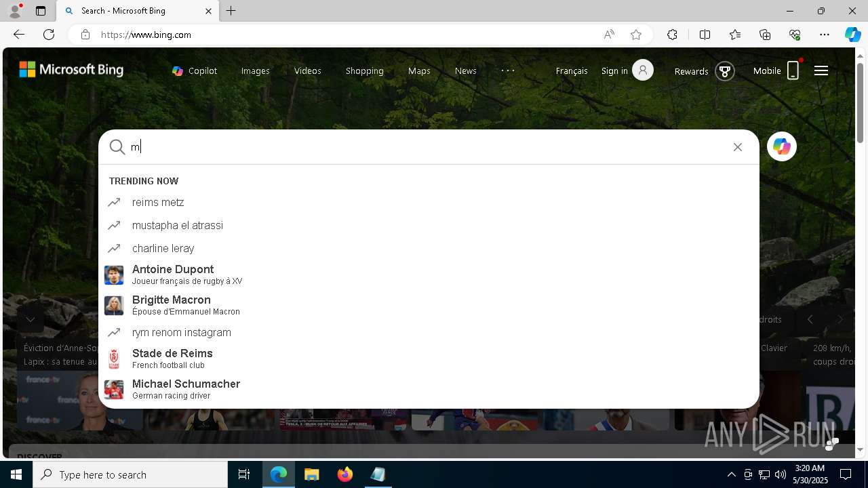The image size is (868, 488).
Task: Click the sign-in account avatar
Action: point(643,70)
